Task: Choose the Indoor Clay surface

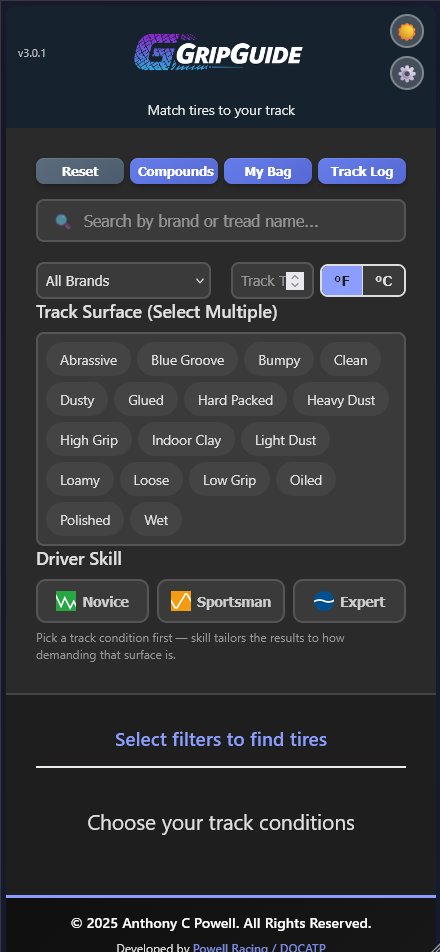Action: [x=186, y=440]
